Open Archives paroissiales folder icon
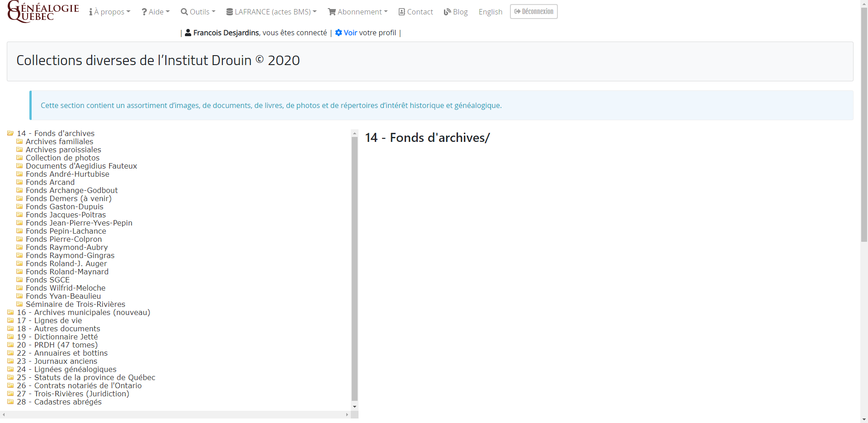Image resolution: width=868 pixels, height=423 pixels. pyautogui.click(x=19, y=150)
